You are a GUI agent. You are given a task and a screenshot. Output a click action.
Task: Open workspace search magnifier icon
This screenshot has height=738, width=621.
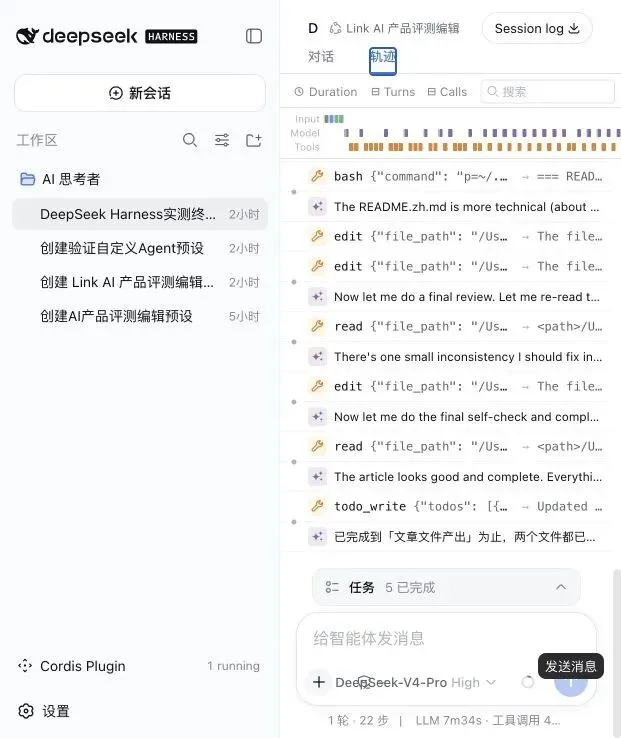tap(190, 140)
